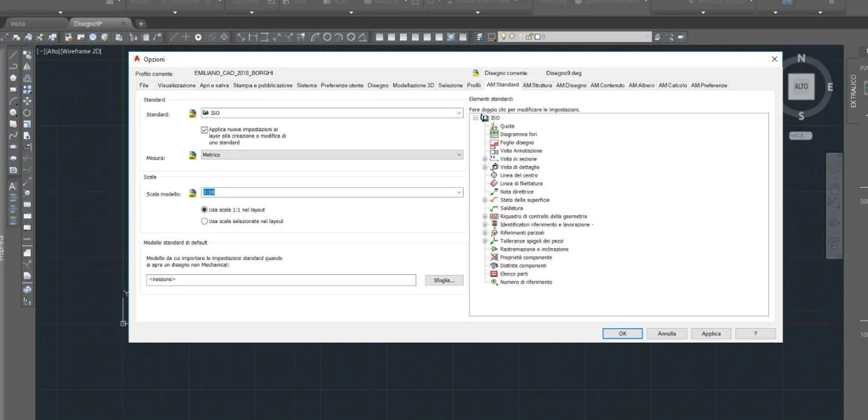Viewport: 868px width, 420px height.
Task: Click the Saldatura weld symbol icon
Action: [x=494, y=208]
